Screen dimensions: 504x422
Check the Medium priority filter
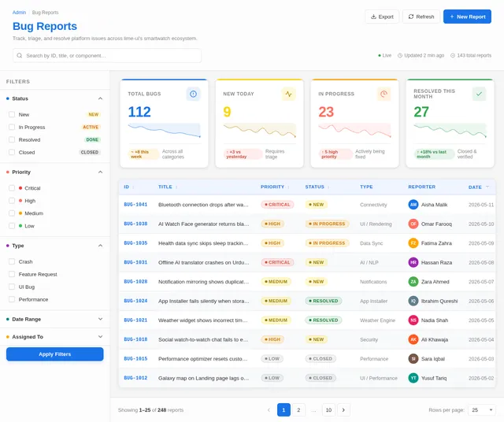(12, 213)
